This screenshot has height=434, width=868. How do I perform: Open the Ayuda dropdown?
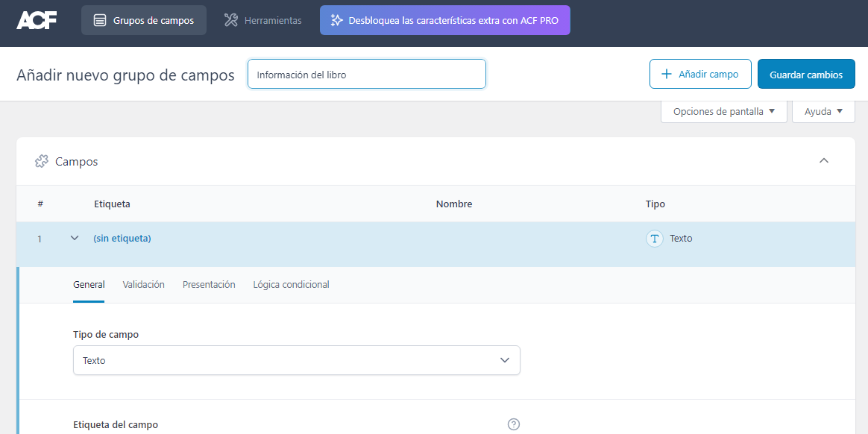(x=823, y=111)
